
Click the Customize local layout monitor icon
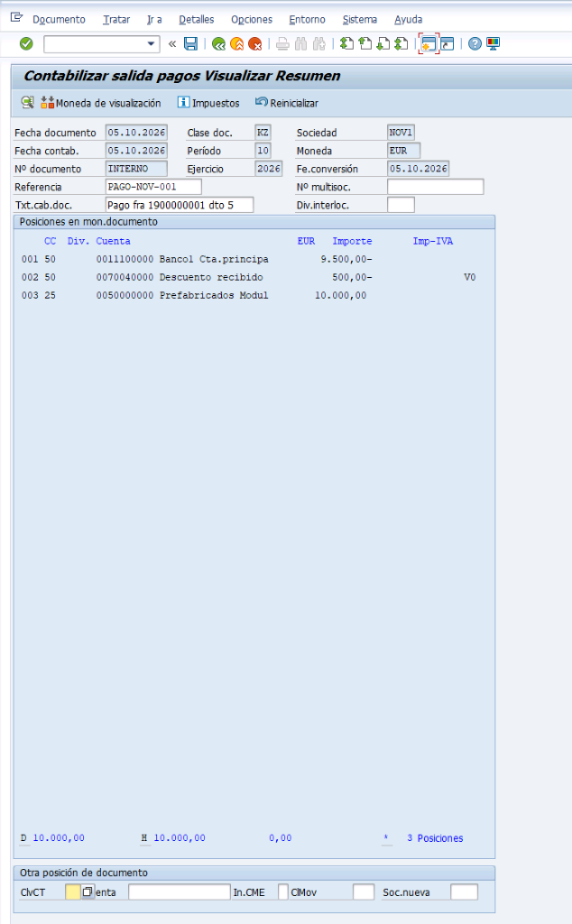click(494, 43)
